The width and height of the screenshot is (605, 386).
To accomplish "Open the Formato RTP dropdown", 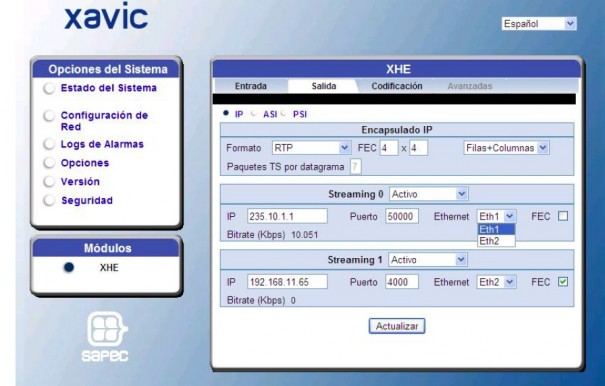I will point(311,148).
